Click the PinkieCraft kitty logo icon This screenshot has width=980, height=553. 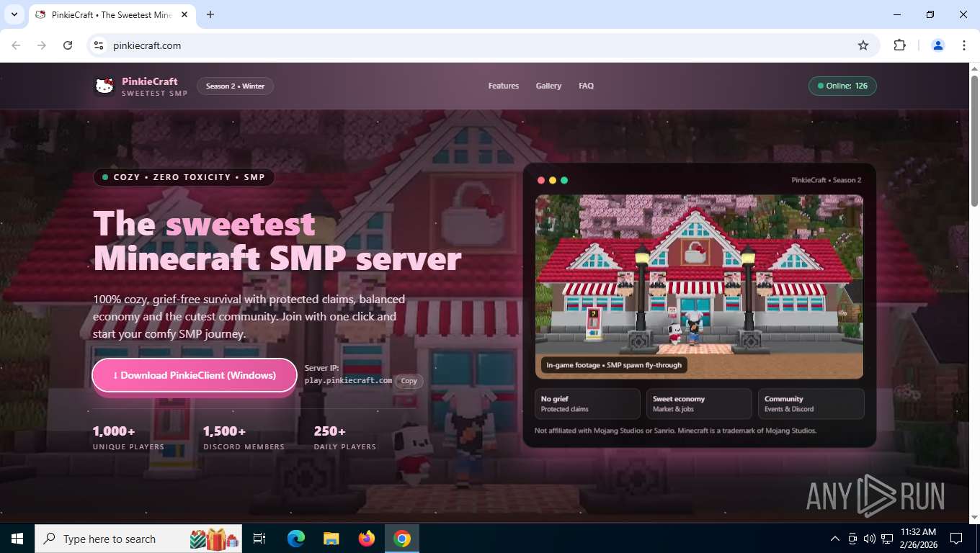coord(104,86)
